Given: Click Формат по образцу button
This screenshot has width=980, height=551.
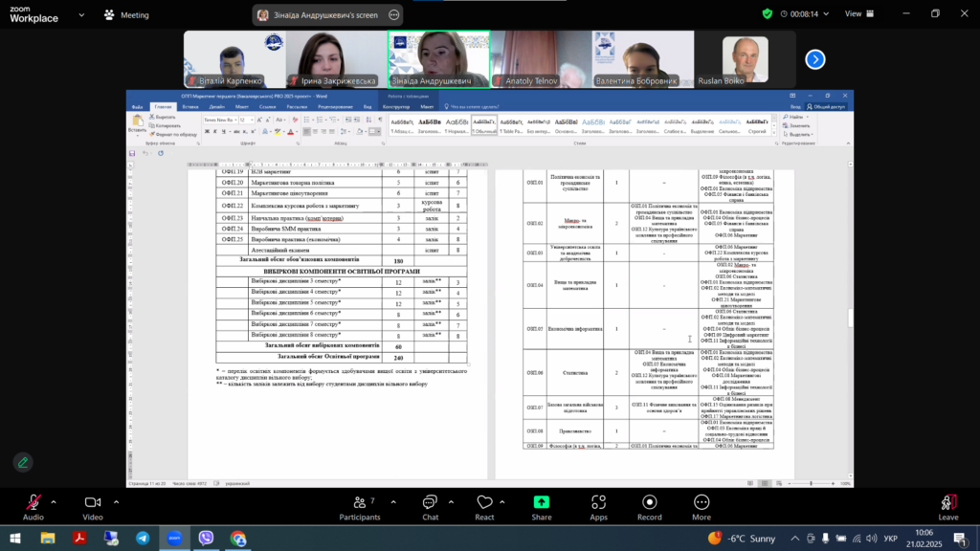Looking at the screenshot, I should point(174,134).
